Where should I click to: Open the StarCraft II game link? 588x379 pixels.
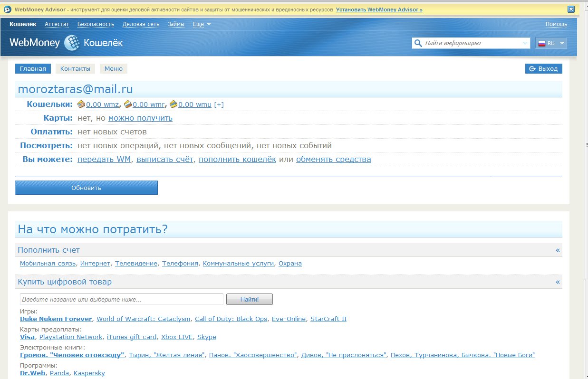[x=328, y=319]
